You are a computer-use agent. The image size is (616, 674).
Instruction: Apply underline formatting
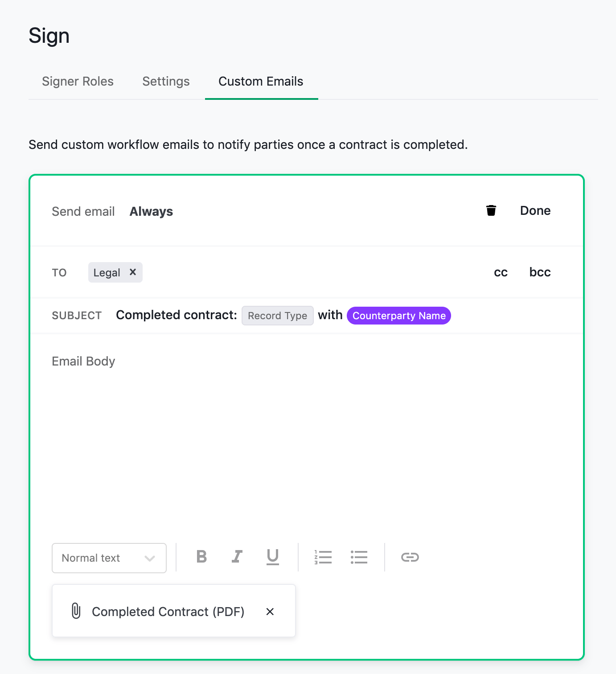point(272,557)
